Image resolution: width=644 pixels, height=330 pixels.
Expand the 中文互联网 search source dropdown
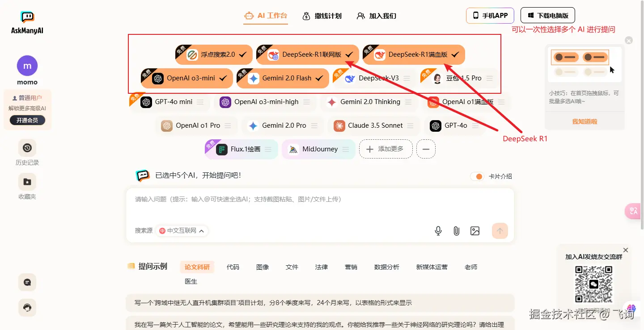pos(182,231)
